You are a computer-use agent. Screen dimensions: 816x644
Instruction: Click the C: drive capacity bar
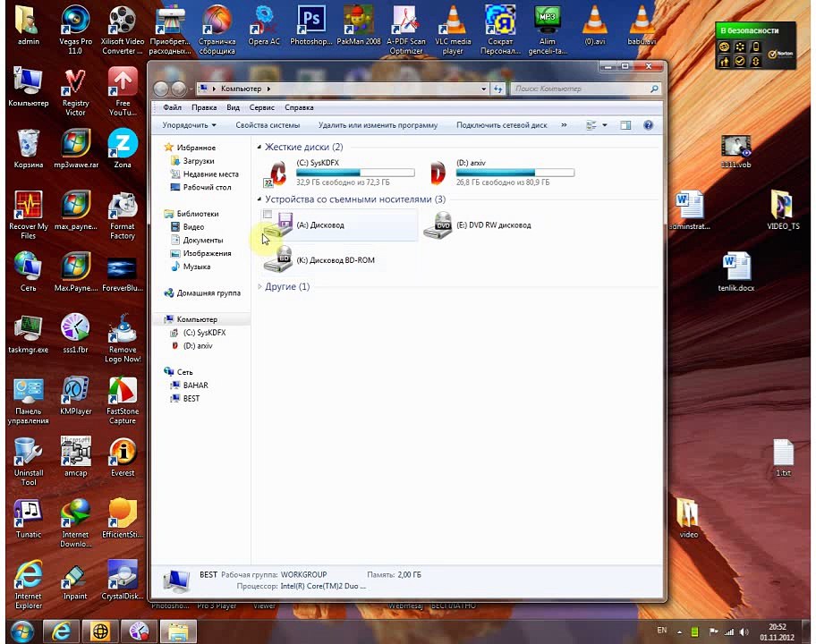tap(355, 173)
